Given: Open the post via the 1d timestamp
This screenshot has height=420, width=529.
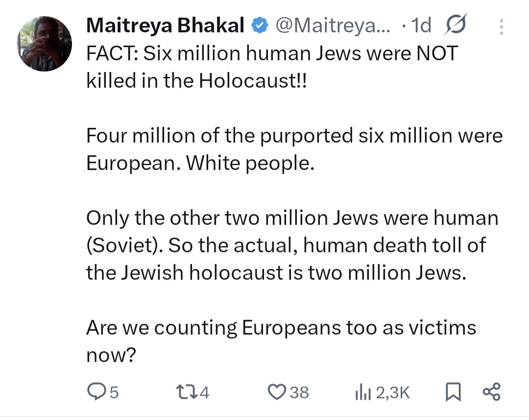Looking at the screenshot, I should [421, 25].
